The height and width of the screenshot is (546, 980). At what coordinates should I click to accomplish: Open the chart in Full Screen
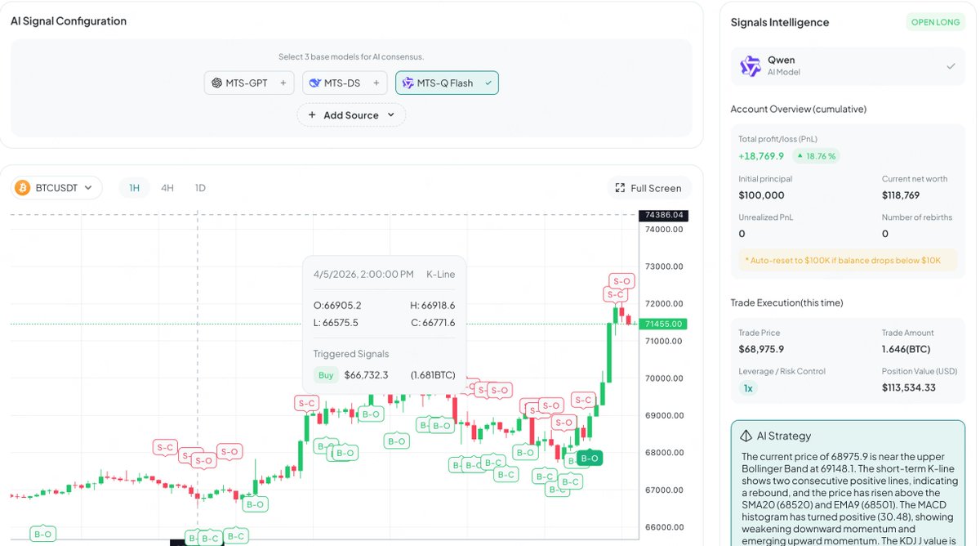point(648,188)
